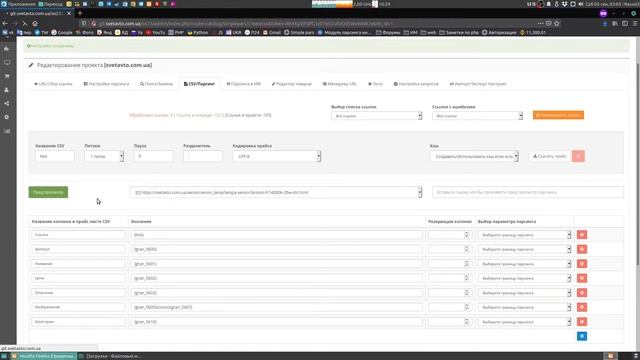This screenshot has width=640, height=360.
Task: Click the paste-link preview input field
Action: click(x=528, y=192)
